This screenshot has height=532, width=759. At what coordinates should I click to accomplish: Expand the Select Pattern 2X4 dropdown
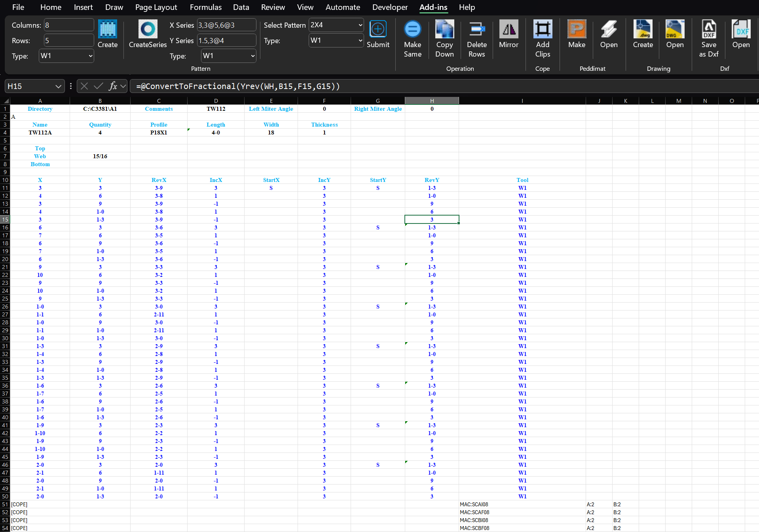(x=360, y=25)
